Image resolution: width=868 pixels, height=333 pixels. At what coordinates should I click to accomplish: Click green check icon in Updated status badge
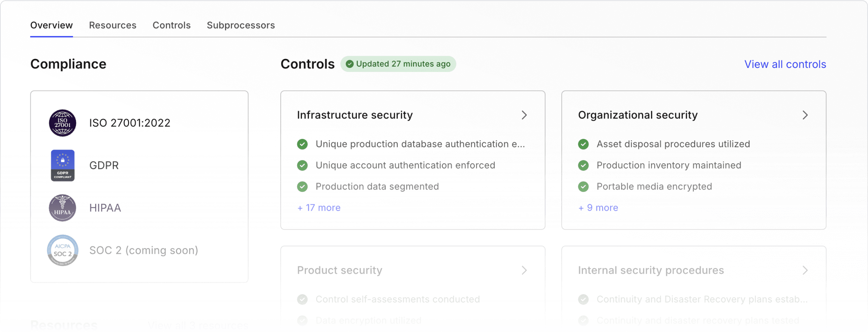coord(349,64)
